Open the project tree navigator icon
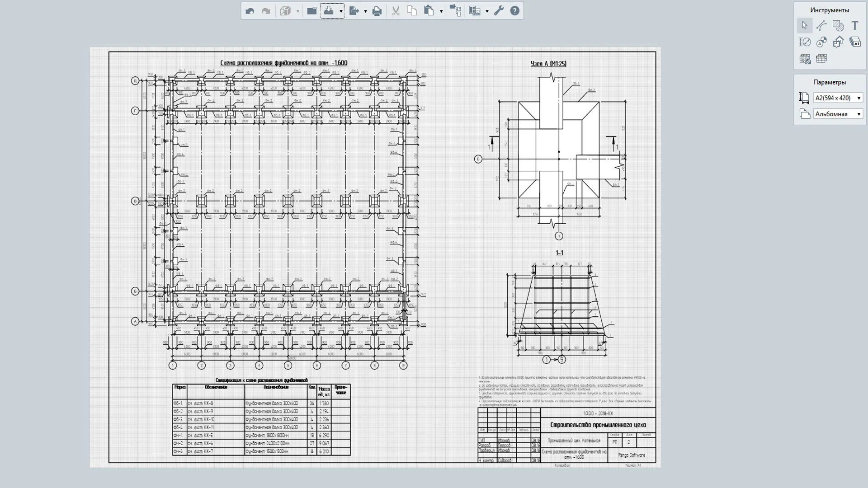868x488 pixels. [455, 11]
